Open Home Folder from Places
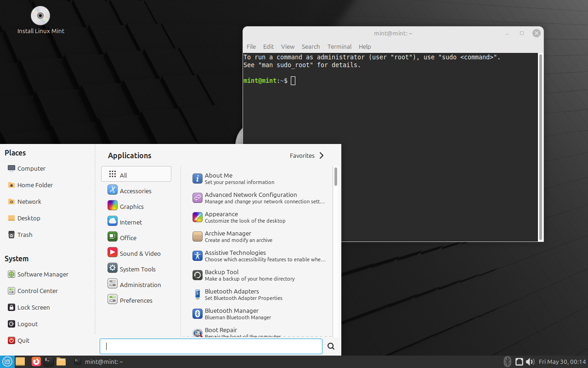 [x=30, y=185]
